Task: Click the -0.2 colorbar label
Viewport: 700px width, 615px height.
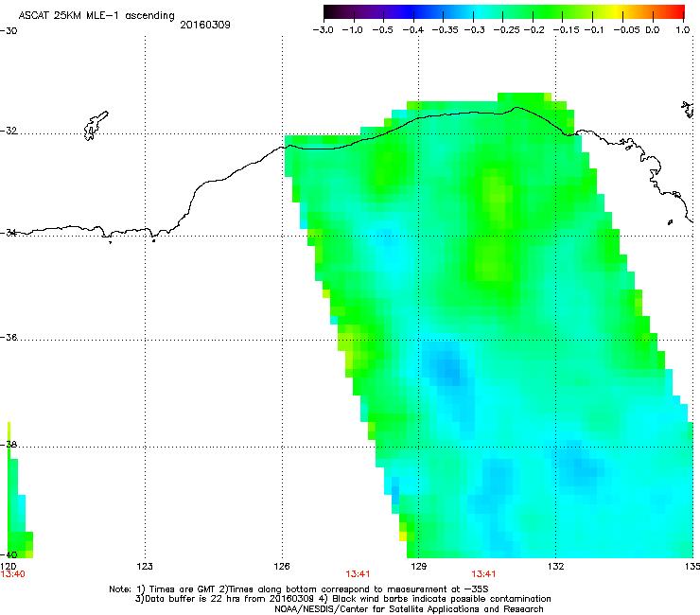Action: click(534, 30)
